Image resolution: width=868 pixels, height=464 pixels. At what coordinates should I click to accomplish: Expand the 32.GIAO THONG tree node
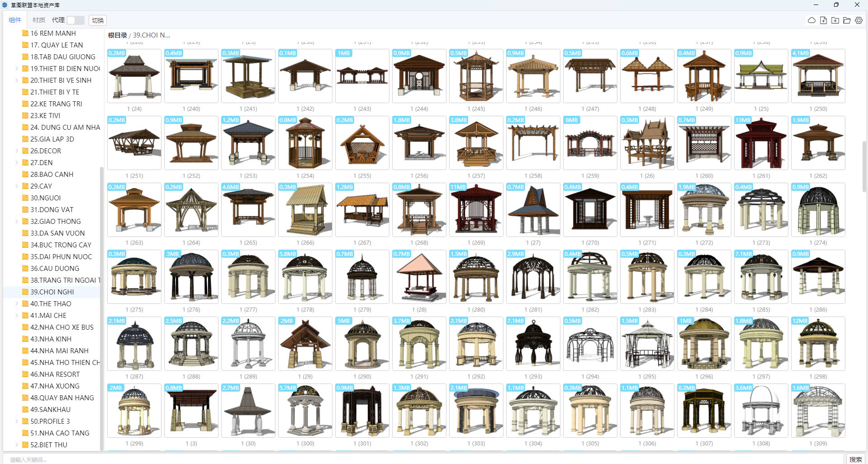17,222
